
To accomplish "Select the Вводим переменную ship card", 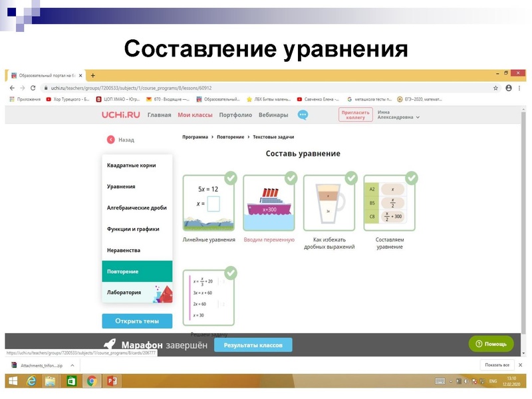I will tap(270, 203).
